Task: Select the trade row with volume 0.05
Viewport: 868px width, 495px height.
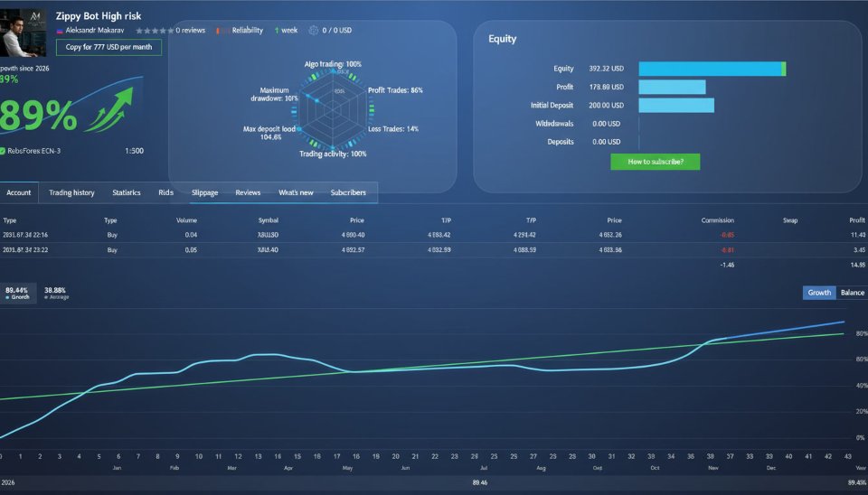Action: click(434, 250)
